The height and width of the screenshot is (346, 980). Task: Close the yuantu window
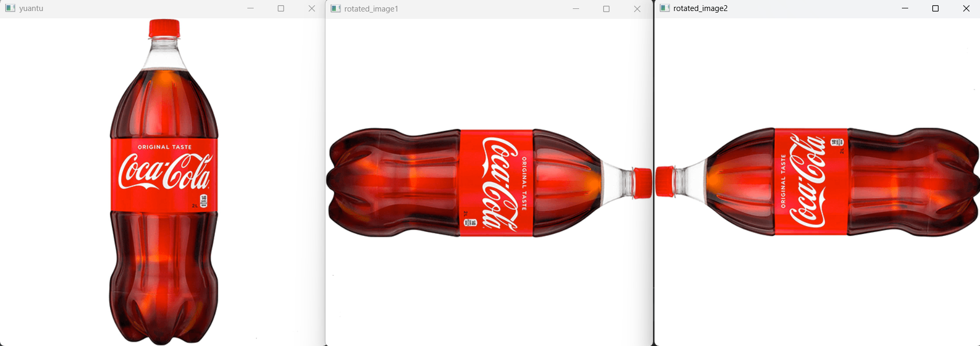coord(312,8)
